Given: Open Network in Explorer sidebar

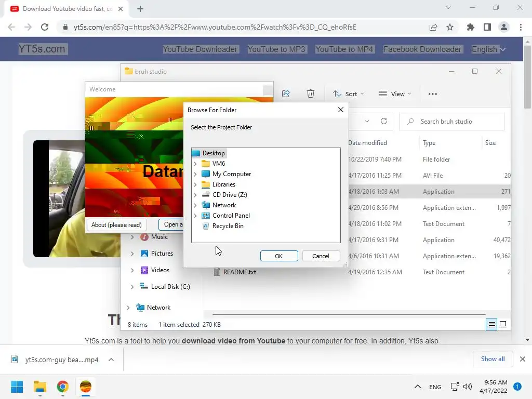Looking at the screenshot, I should click(158, 308).
